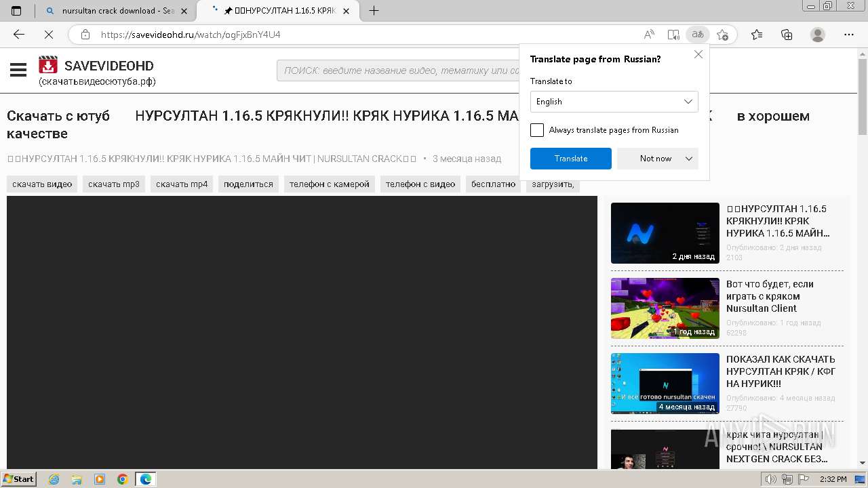Screen dimensions: 868x488
Task: Open Вот что будет, если играть link
Action: click(770, 296)
